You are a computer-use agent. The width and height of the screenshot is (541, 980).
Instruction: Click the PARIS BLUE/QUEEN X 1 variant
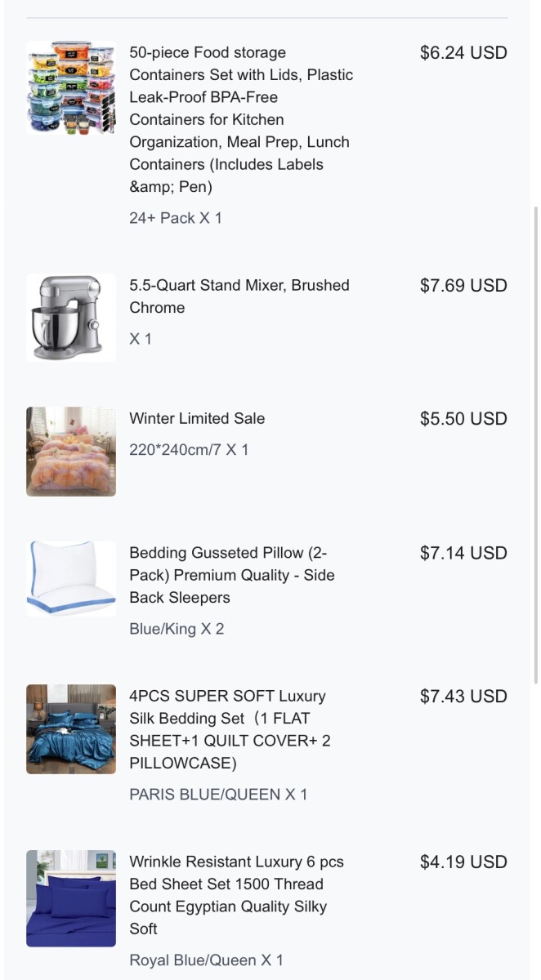(x=218, y=795)
